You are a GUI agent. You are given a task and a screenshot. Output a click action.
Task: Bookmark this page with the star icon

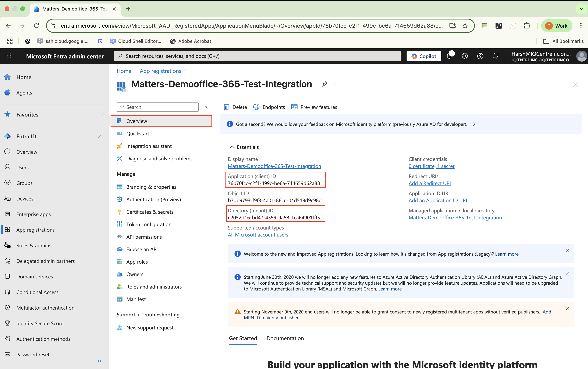pyautogui.click(x=465, y=26)
